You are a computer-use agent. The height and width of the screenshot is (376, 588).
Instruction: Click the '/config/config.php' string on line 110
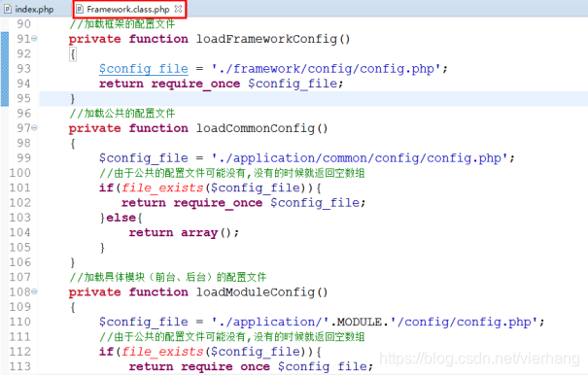pos(464,322)
